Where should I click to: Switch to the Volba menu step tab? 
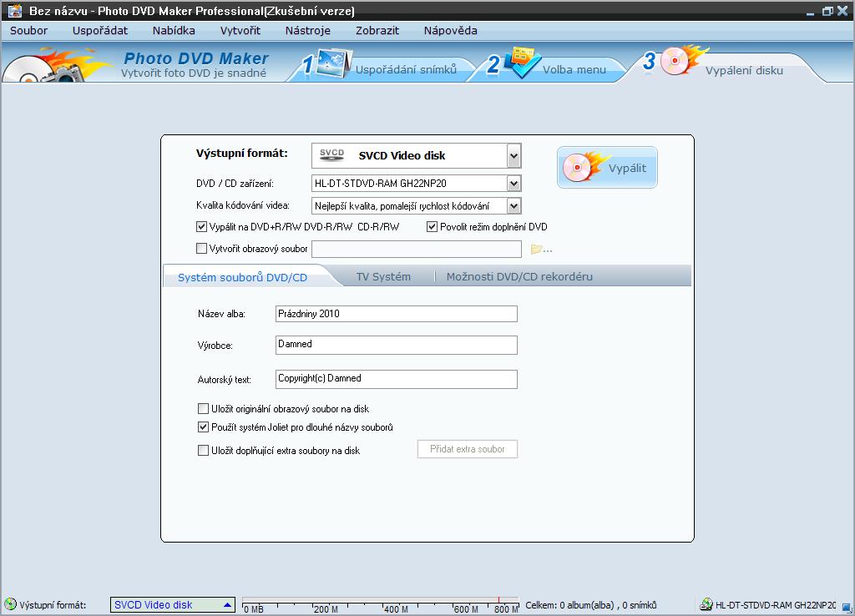tap(574, 70)
